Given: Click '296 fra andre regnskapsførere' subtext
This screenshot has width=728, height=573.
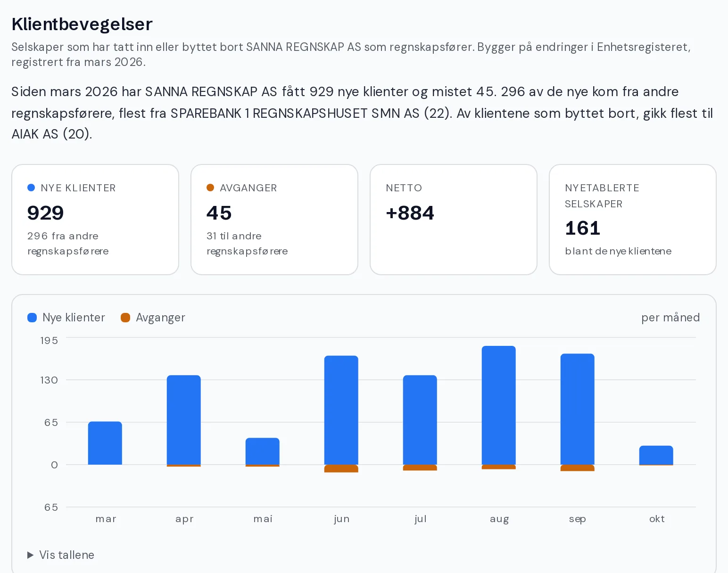Looking at the screenshot, I should (x=68, y=244).
